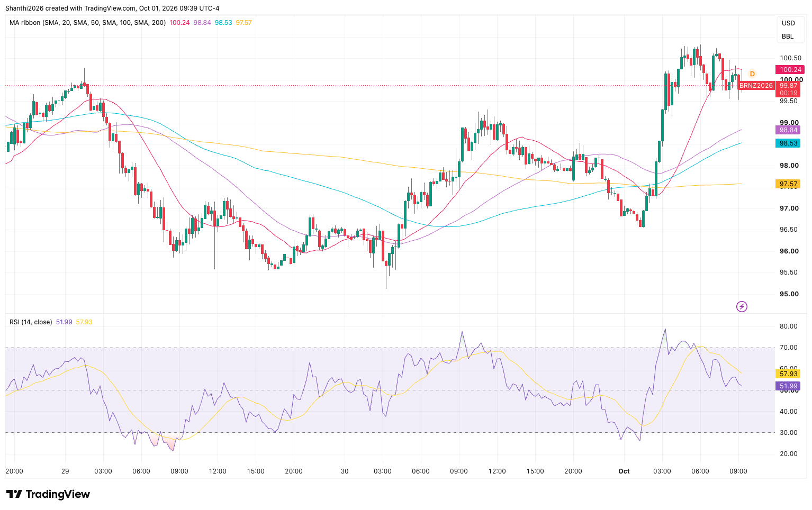Click the purple 98.84 price axis tag

coord(788,130)
